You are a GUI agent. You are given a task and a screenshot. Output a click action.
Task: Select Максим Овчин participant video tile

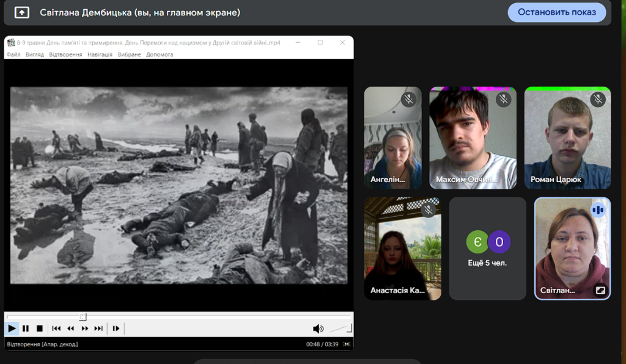tap(473, 138)
